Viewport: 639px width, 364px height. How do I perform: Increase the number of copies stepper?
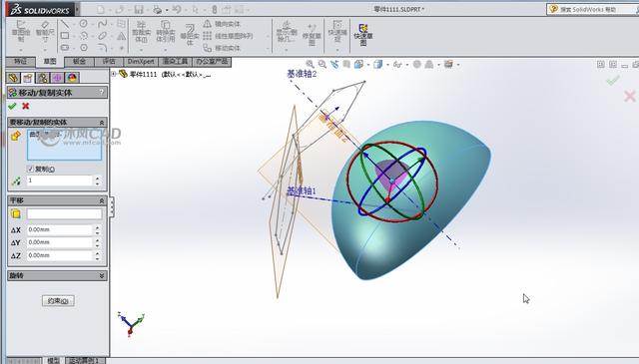(97, 178)
